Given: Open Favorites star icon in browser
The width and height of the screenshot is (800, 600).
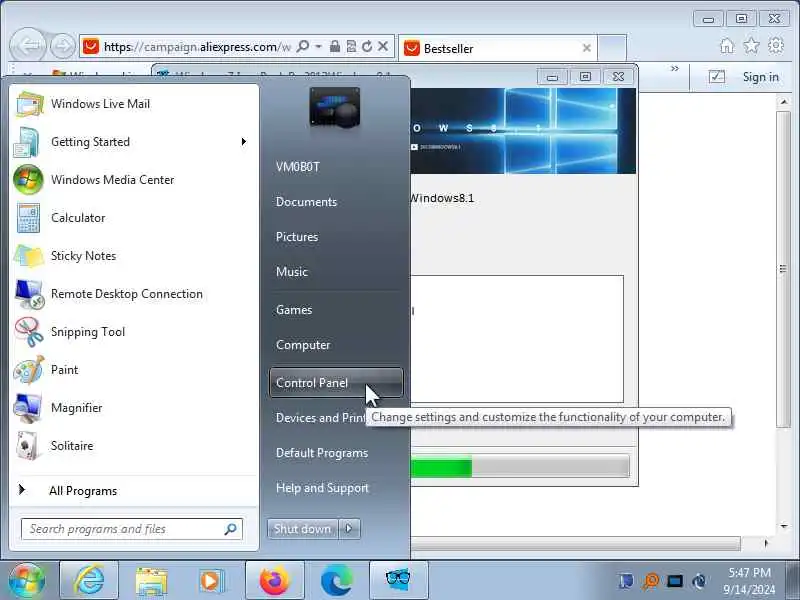Looking at the screenshot, I should tap(751, 46).
